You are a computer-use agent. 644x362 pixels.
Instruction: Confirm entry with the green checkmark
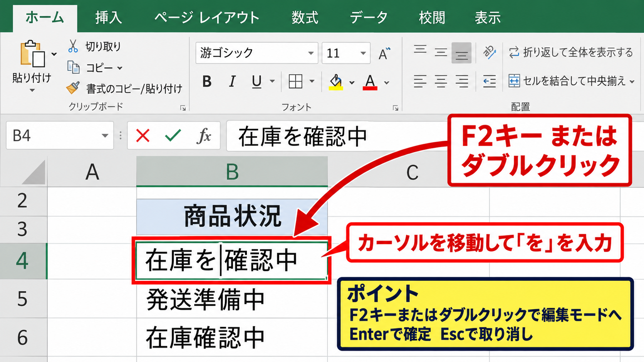point(173,135)
